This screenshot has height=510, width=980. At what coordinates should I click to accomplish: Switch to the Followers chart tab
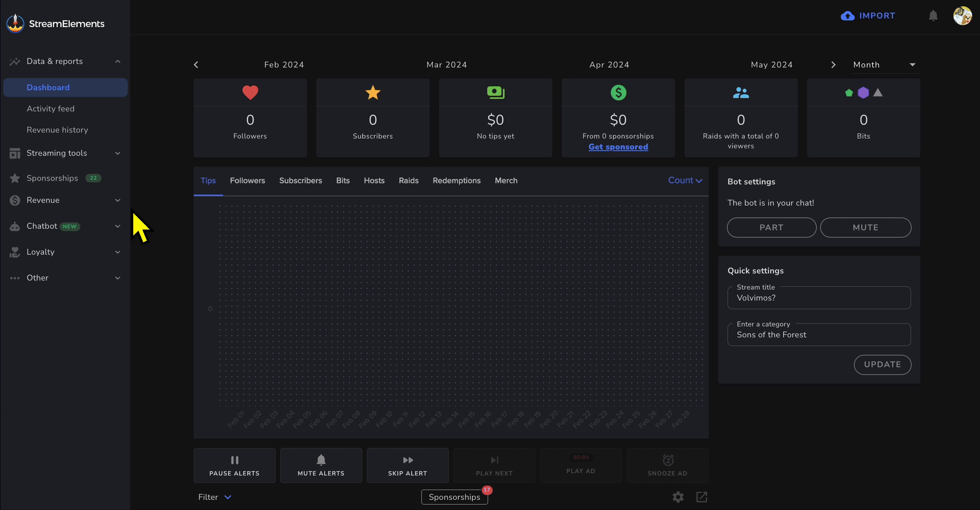pyautogui.click(x=247, y=180)
